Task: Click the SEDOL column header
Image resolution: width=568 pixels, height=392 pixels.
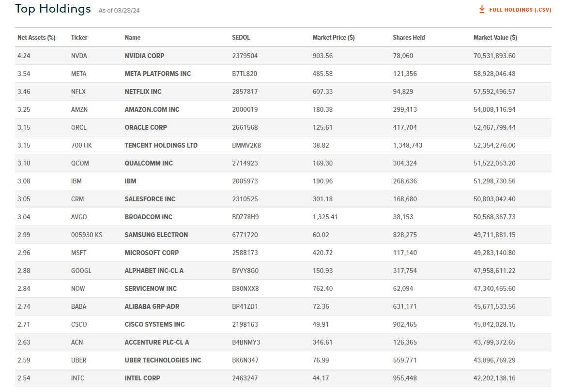Action: click(241, 38)
